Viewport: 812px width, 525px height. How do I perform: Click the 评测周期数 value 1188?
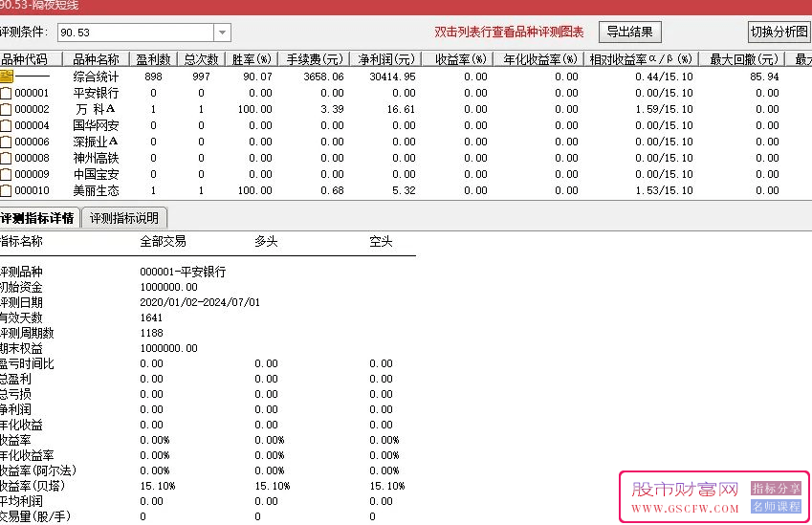[151, 333]
